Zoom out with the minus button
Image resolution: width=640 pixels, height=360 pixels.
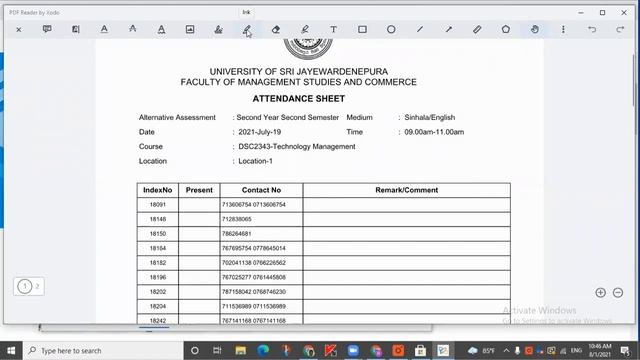[x=618, y=293]
